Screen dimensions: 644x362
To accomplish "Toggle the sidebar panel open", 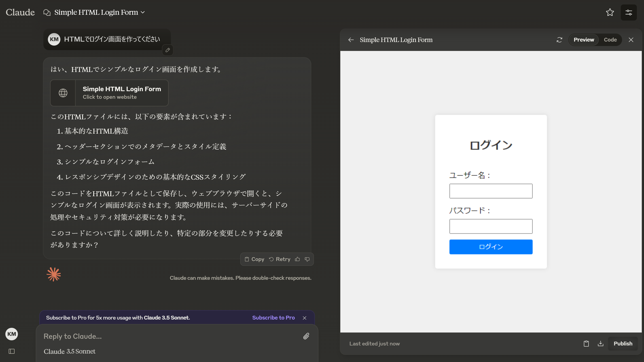I will coord(11,351).
